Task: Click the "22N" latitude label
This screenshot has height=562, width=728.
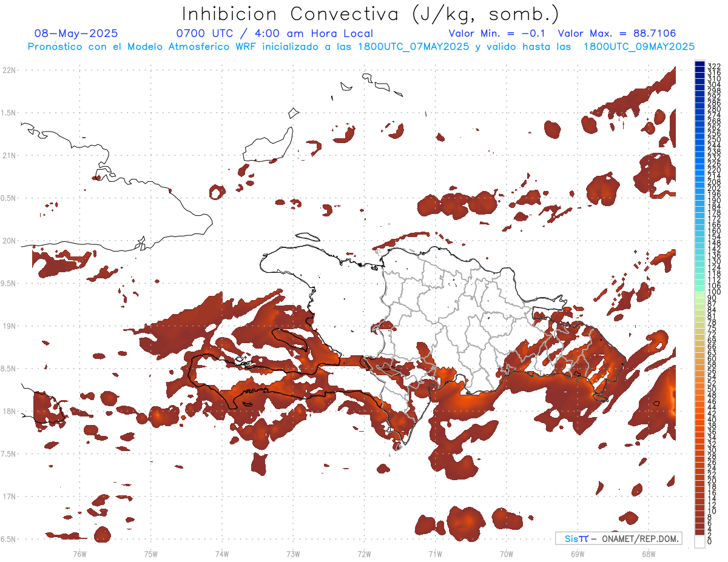Action: coord(9,70)
